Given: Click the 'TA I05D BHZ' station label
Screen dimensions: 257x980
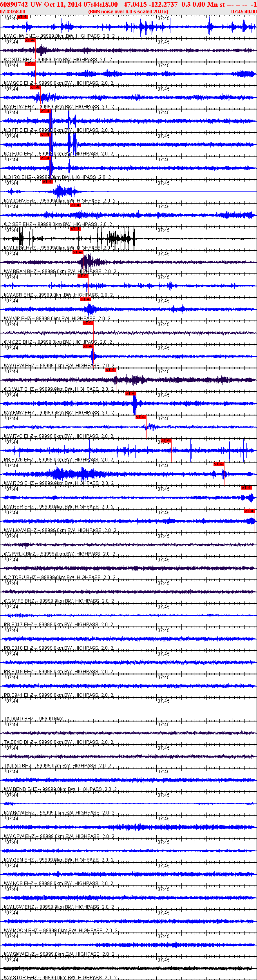Looking at the screenshot, I should click(x=18, y=766).
